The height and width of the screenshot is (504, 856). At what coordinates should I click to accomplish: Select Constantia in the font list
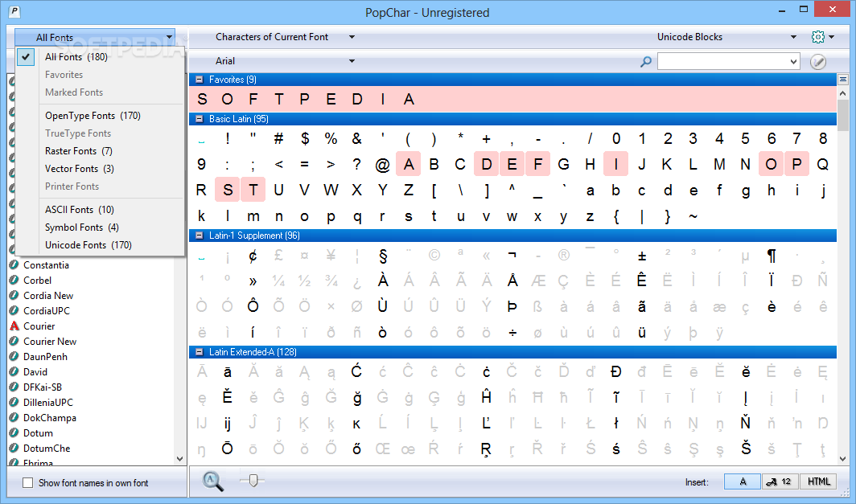click(x=46, y=265)
